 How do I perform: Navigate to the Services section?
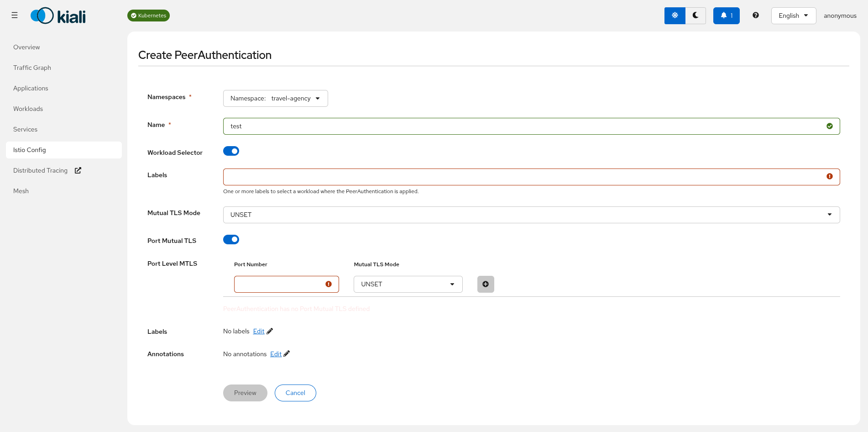[25, 129]
